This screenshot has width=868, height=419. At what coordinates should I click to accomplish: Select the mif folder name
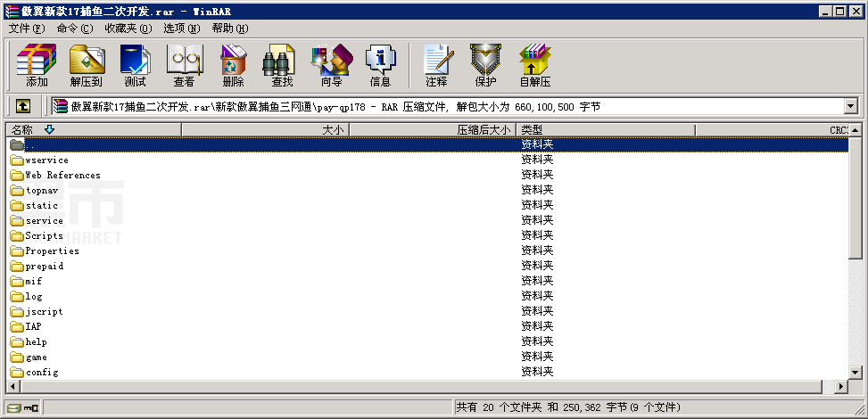point(34,281)
